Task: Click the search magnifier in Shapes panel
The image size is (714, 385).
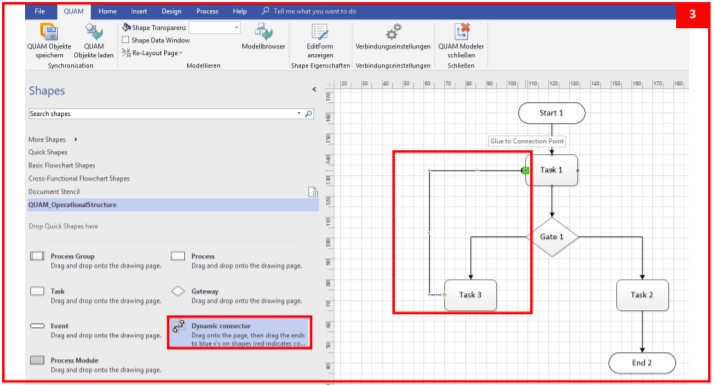Action: (x=309, y=113)
